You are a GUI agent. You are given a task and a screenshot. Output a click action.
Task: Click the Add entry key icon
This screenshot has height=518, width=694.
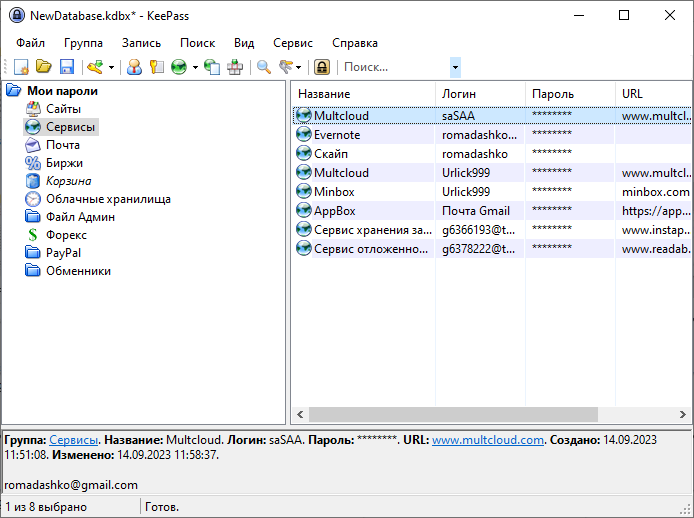pos(95,67)
